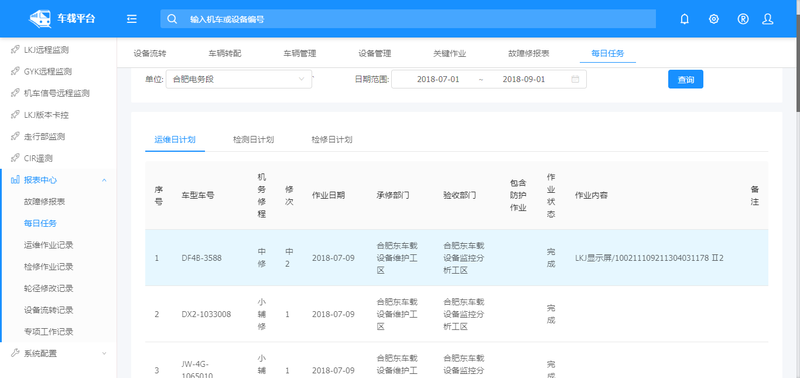This screenshot has width=800, height=378.
Task: Click the icon beside 走行部监测
Action: pos(15,137)
